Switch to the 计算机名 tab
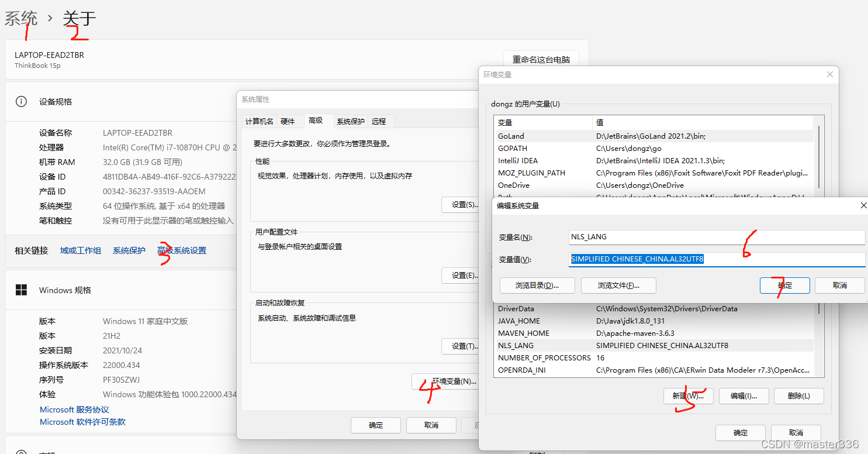The width and height of the screenshot is (868, 454). point(259,121)
